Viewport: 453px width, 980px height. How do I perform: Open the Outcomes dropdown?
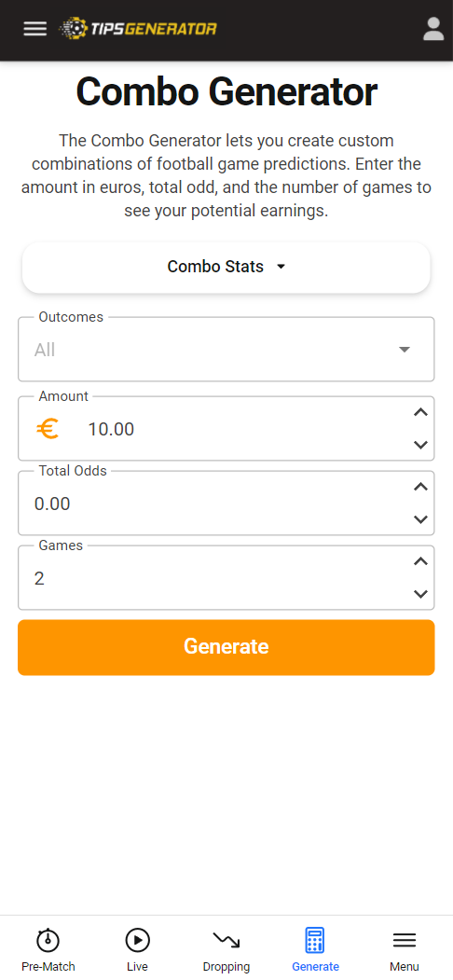[x=226, y=350]
